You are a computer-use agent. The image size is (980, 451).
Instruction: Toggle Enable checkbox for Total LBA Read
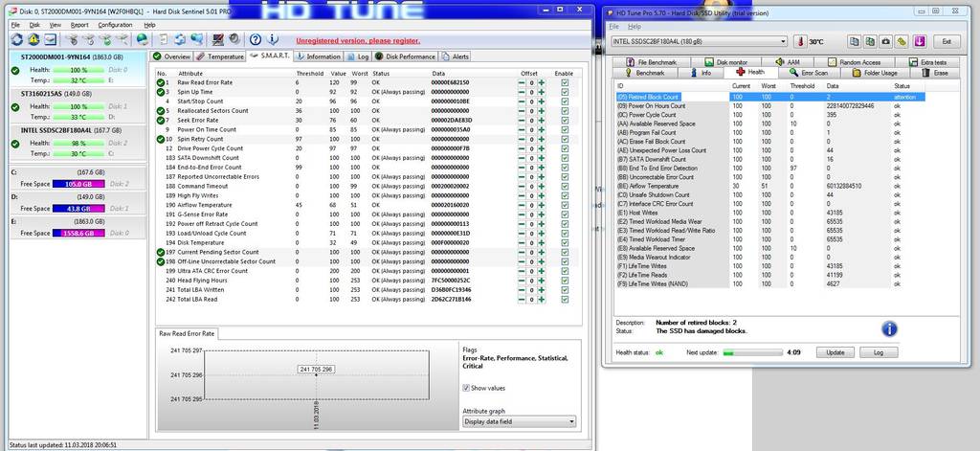point(565,299)
